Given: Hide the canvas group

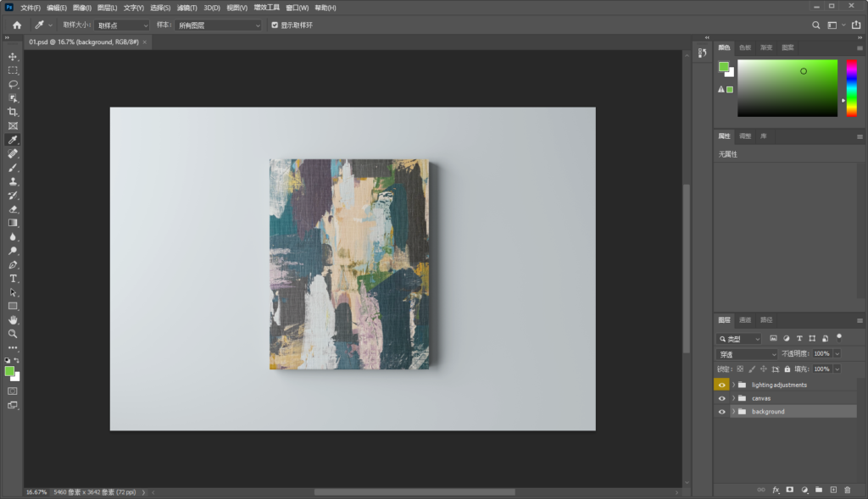Looking at the screenshot, I should (722, 398).
